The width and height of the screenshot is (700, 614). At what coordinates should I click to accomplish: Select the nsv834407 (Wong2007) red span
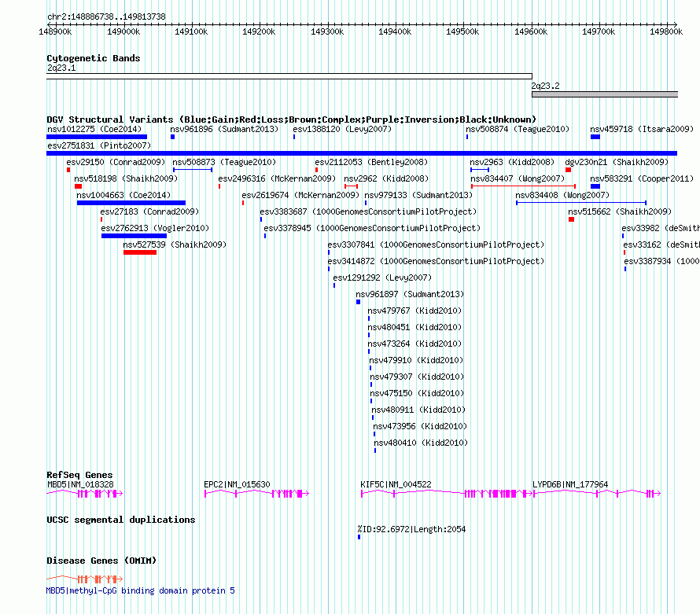pos(523,186)
